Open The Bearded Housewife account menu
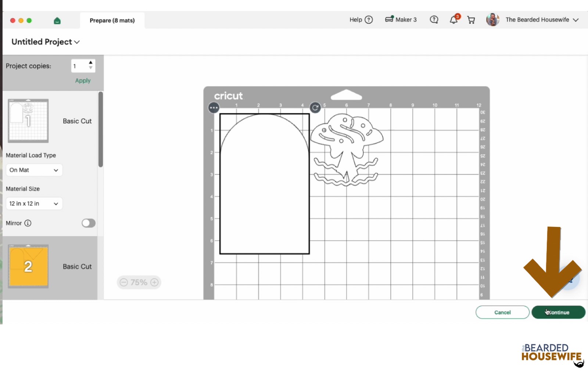588x374 pixels. pyautogui.click(x=533, y=20)
